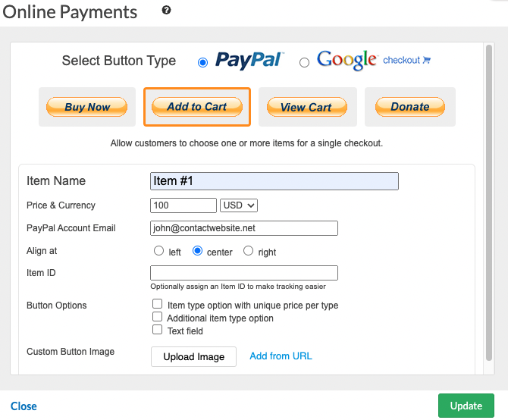Pick the View Cart button type

click(306, 107)
